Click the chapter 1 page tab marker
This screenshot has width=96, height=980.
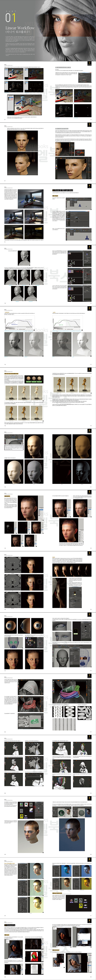[x=89, y=63]
